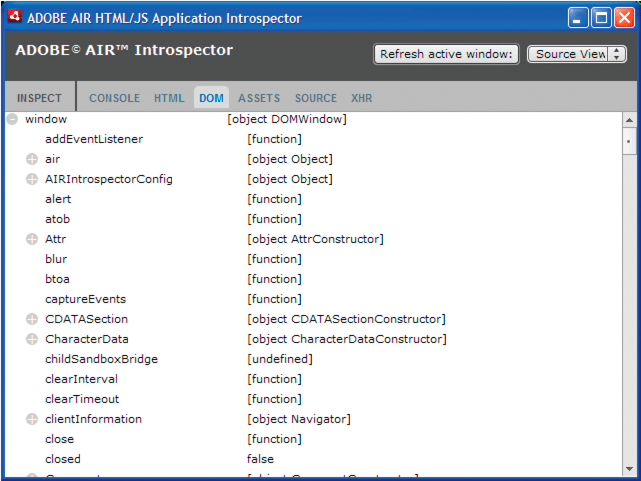Select the closed property name

click(x=63, y=459)
